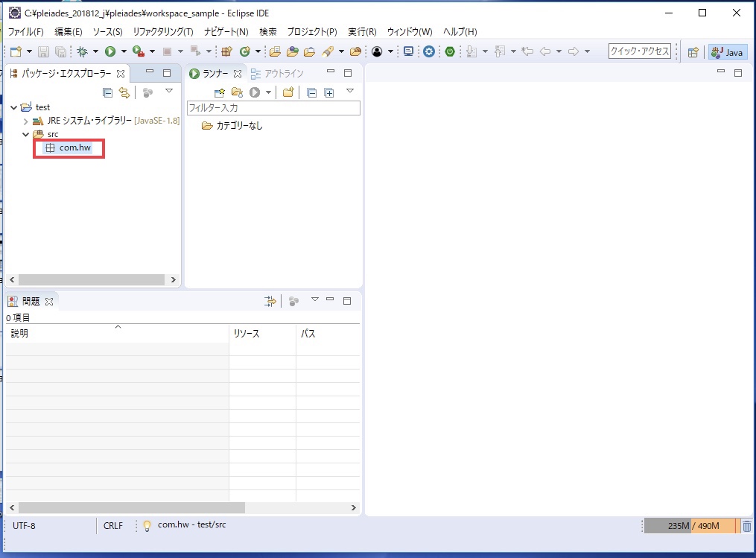This screenshot has height=558, width=756.
Task: Click the monitor console toolbar icon
Action: tap(408, 51)
